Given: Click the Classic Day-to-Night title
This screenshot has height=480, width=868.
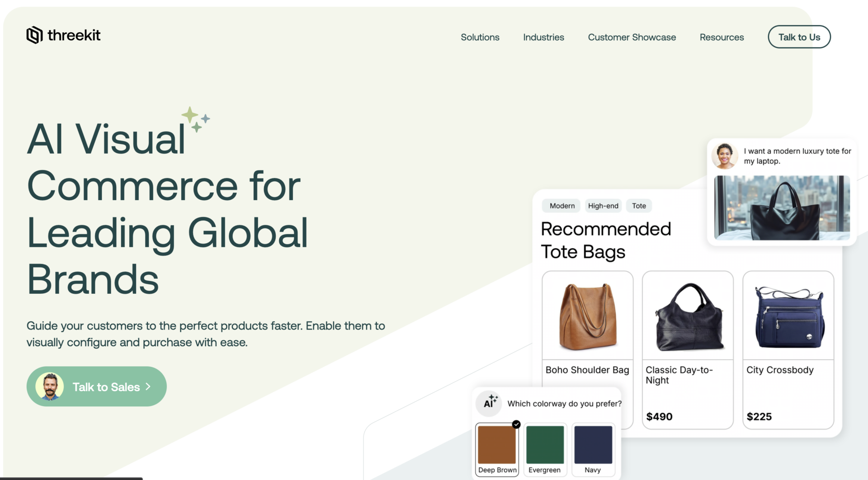Looking at the screenshot, I should click(x=679, y=375).
